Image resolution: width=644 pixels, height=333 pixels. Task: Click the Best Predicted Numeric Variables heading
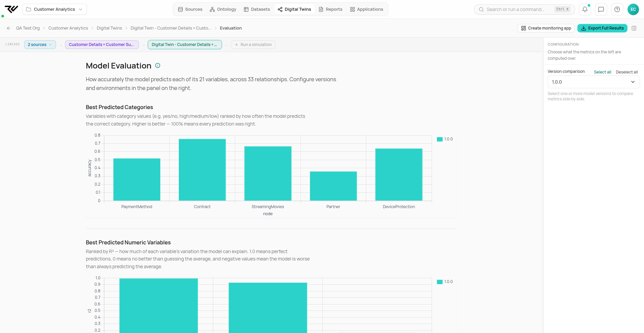point(128,242)
